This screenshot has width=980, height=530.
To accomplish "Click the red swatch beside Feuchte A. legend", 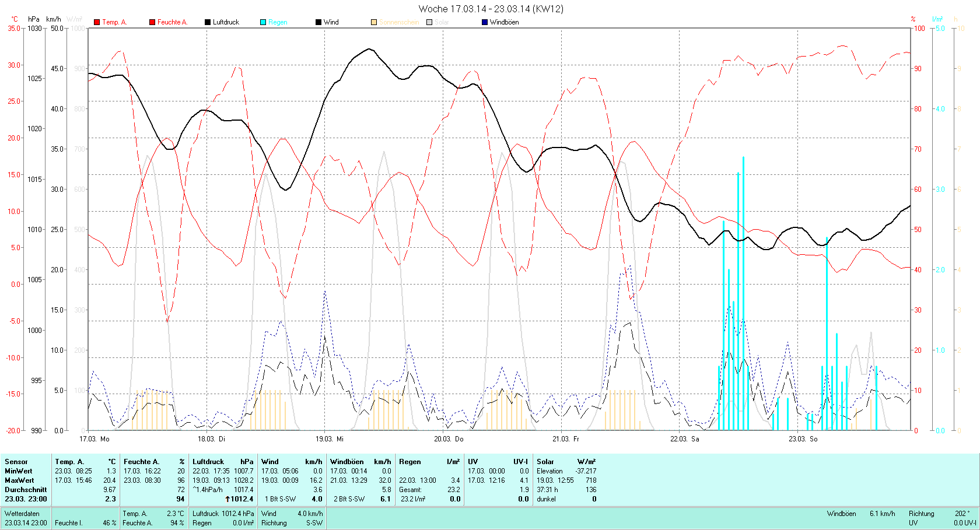I will (152, 22).
